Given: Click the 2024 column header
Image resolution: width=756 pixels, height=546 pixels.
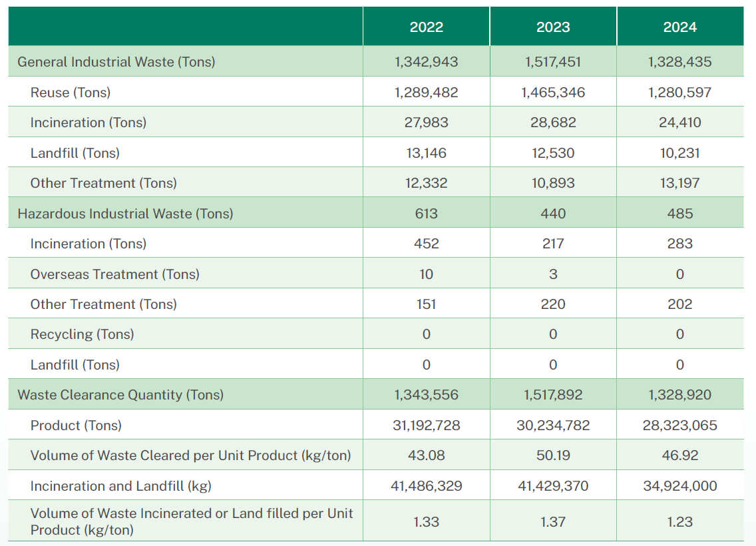Looking at the screenshot, I should (x=679, y=27).
